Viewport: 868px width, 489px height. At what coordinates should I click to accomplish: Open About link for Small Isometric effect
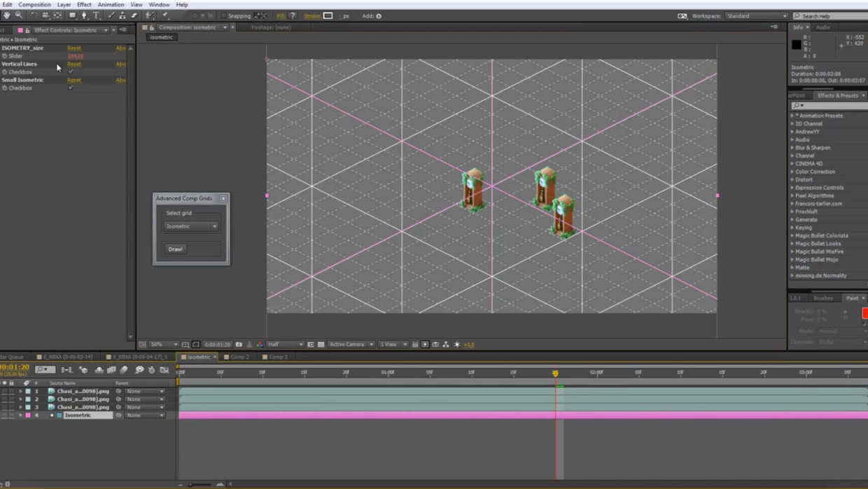point(121,80)
